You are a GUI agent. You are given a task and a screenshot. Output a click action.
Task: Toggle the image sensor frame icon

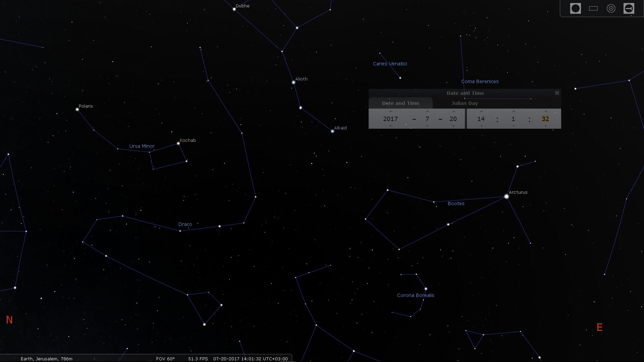[x=593, y=8]
